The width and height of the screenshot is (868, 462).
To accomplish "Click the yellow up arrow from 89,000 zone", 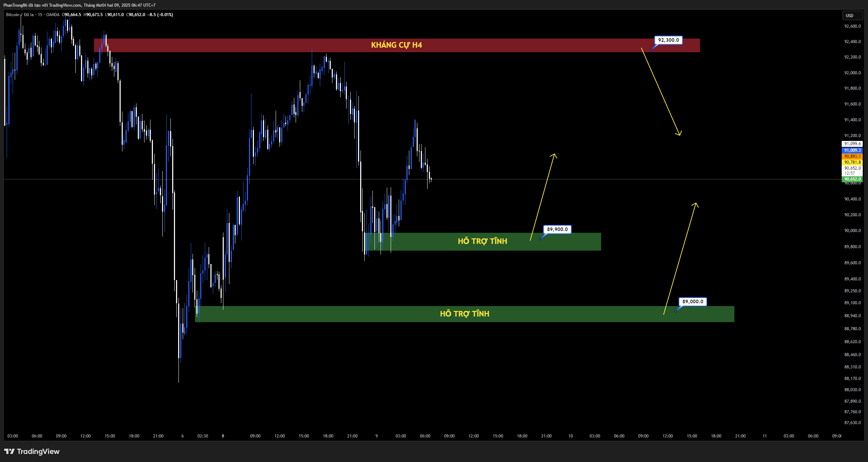I will coord(680,258).
